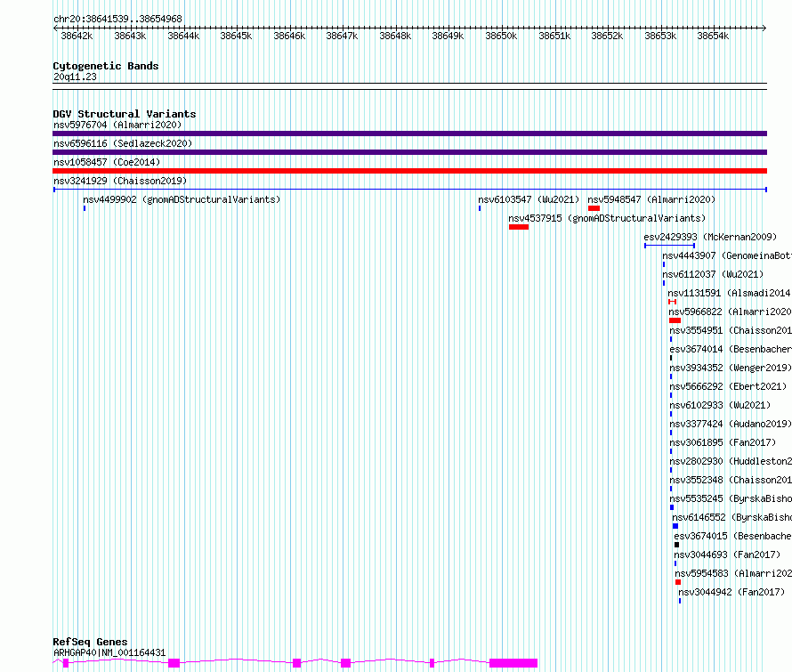Click nsv2802930 (Huddleston) label
The image size is (792, 672).
tap(731, 461)
